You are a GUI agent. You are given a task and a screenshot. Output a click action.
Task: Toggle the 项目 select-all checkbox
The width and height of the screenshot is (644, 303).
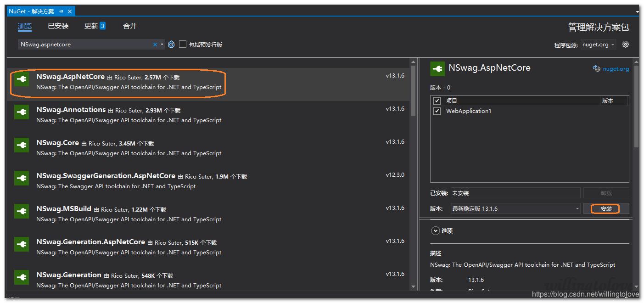coord(437,101)
